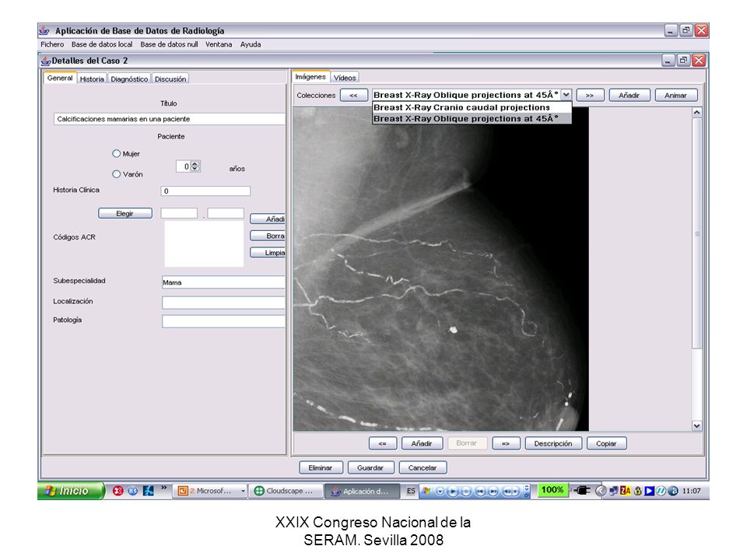Click the image scrollbar up arrow
The height and width of the screenshot is (560, 747).
697,112
